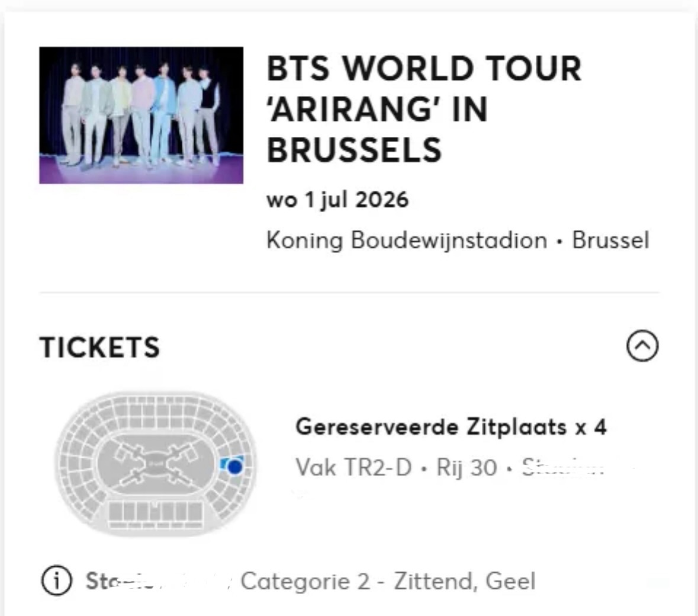Open the Koning Boudewijnstadion venue link
The height and width of the screenshot is (616, 698).
point(407,240)
